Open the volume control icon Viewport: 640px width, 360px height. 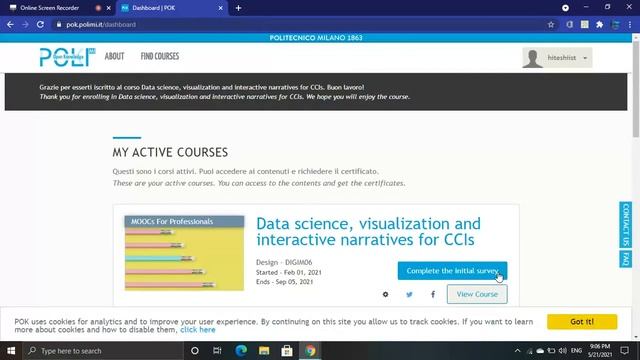pyautogui.click(x=563, y=351)
